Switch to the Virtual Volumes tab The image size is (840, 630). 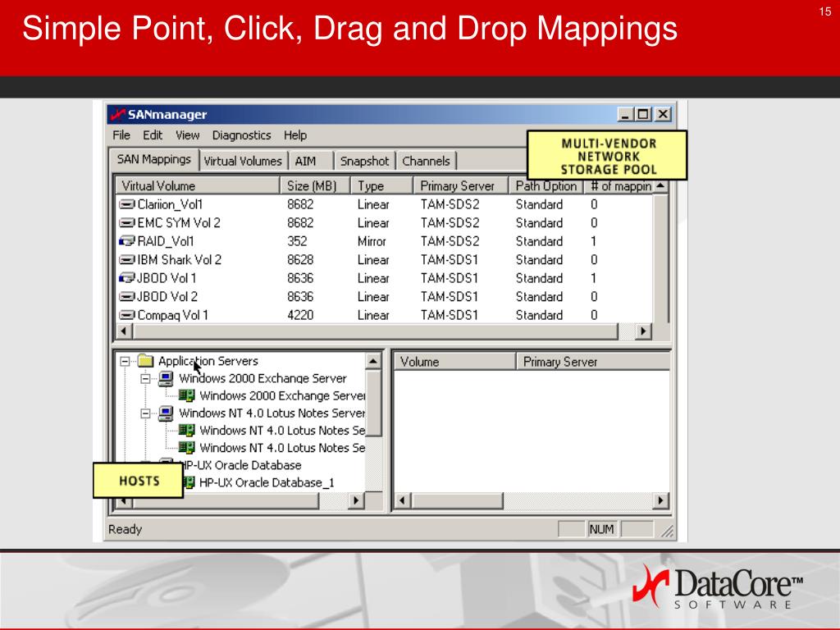click(x=243, y=162)
